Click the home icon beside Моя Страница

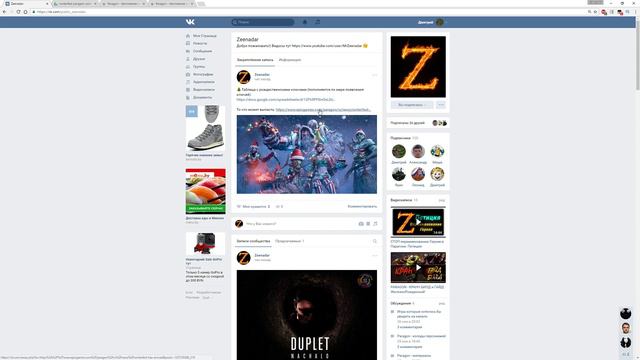click(x=188, y=36)
